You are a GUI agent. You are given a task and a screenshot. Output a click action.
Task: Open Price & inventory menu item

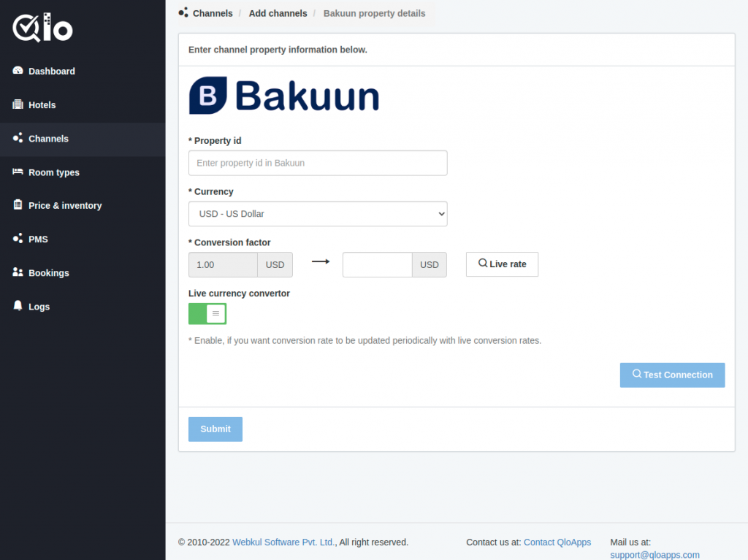(65, 206)
